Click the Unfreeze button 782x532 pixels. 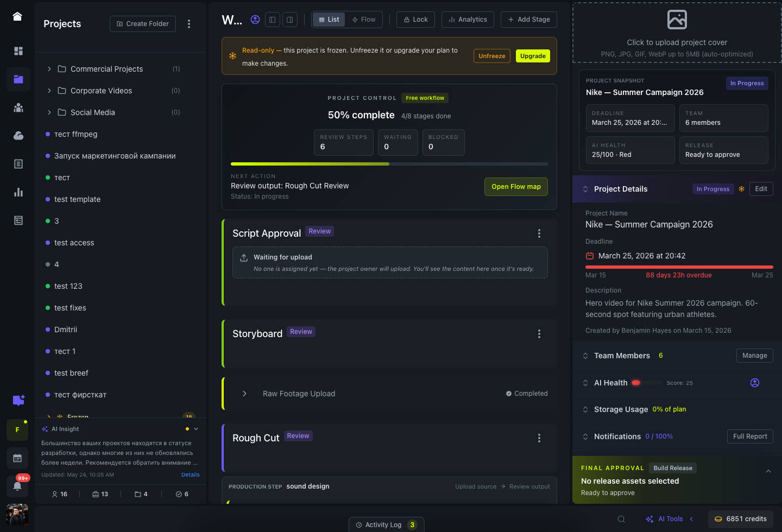(x=492, y=56)
